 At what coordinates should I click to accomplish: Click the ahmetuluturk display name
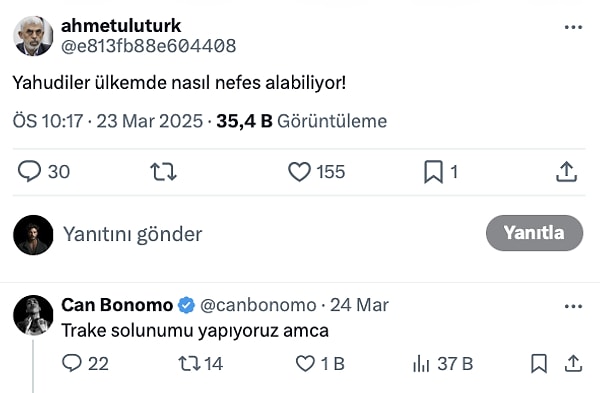[x=121, y=26]
